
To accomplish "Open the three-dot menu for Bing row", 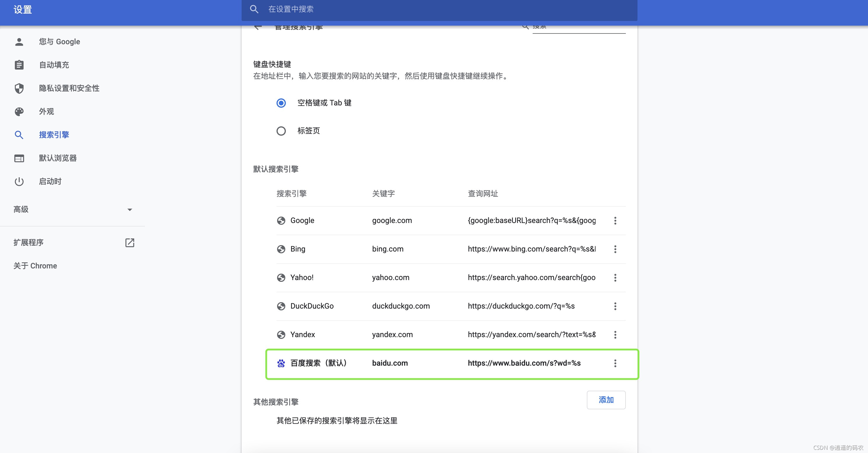I will [x=615, y=249].
